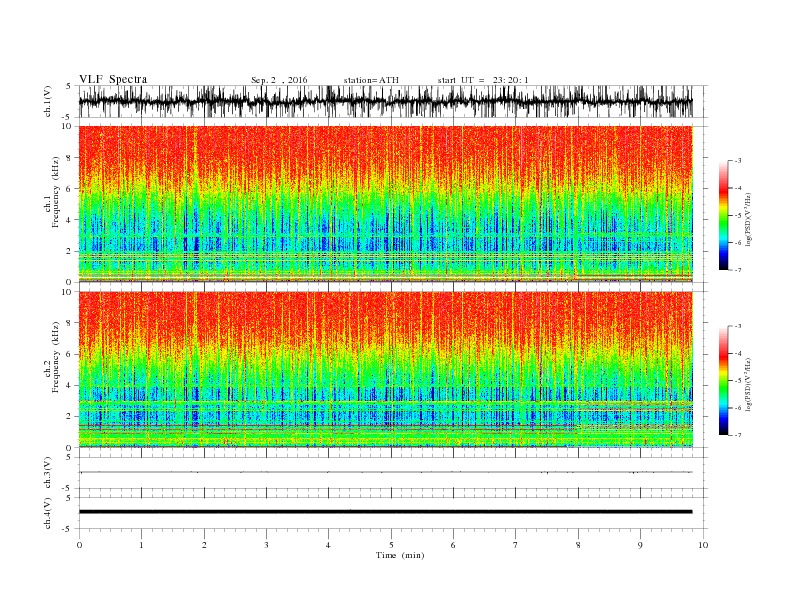Click the ch.2 spectrogram color bar

tap(723, 380)
